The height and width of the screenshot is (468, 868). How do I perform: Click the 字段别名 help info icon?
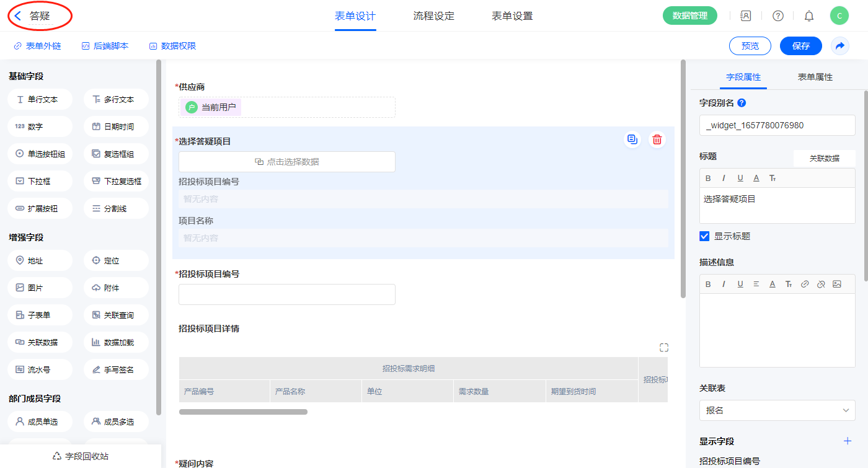click(742, 103)
